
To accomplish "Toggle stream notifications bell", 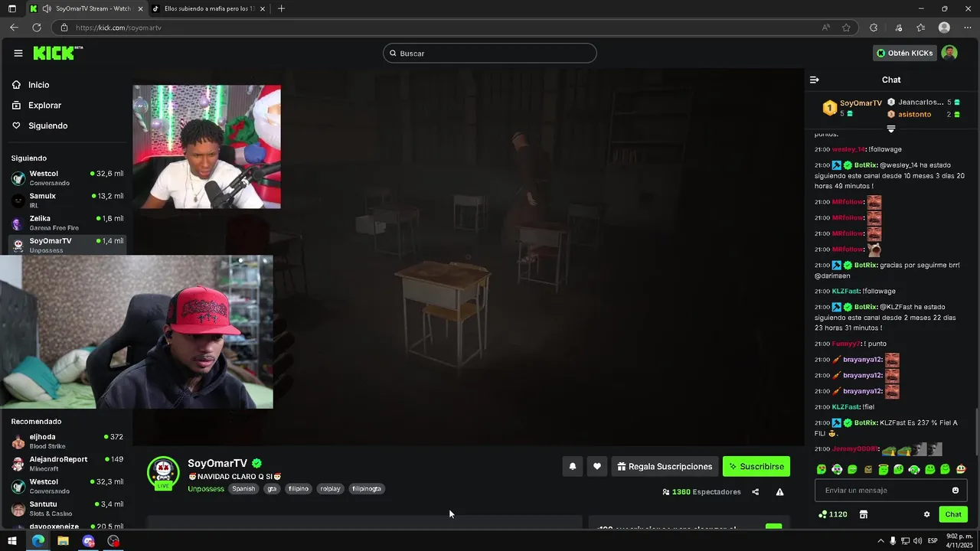I will [572, 466].
